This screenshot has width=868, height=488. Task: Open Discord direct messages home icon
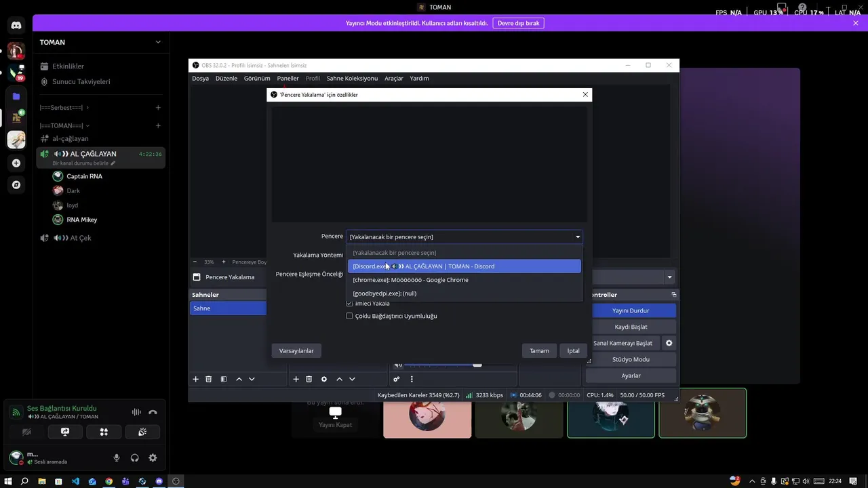click(16, 25)
